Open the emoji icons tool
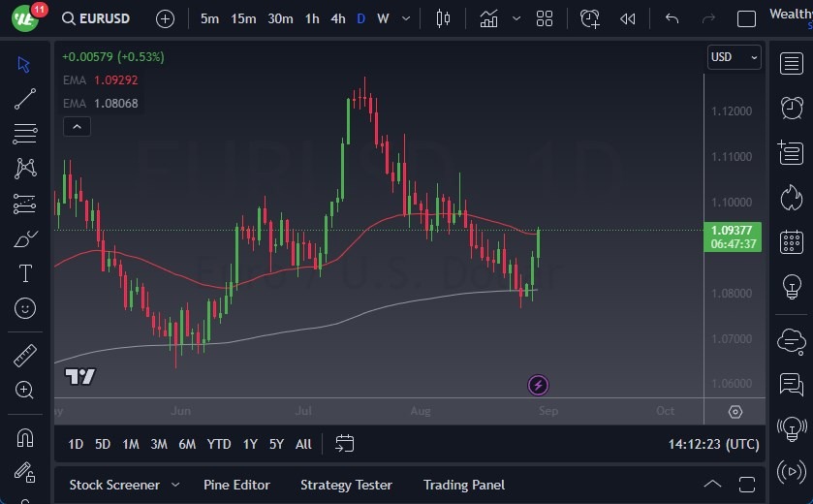 tap(25, 308)
